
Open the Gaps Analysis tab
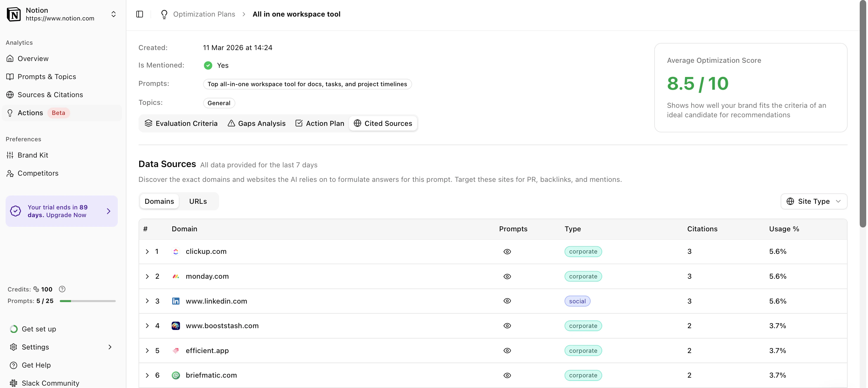click(x=256, y=124)
